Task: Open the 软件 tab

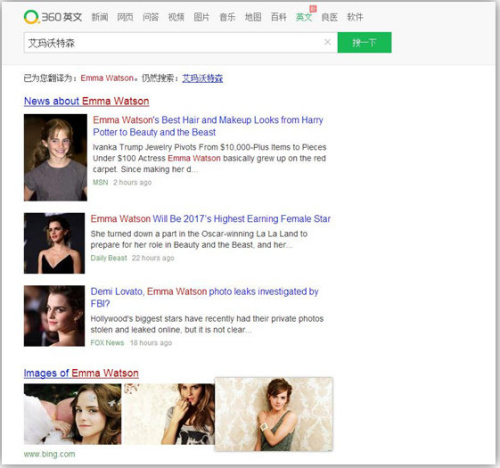Action: 355,17
